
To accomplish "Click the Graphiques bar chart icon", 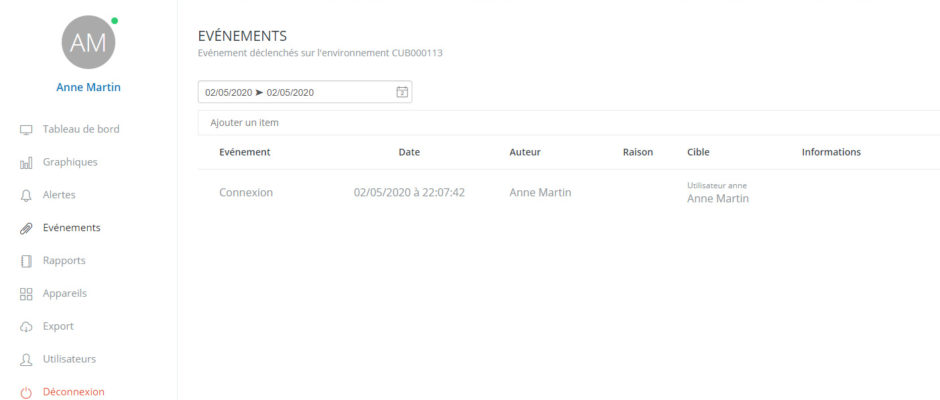I will [x=26, y=163].
